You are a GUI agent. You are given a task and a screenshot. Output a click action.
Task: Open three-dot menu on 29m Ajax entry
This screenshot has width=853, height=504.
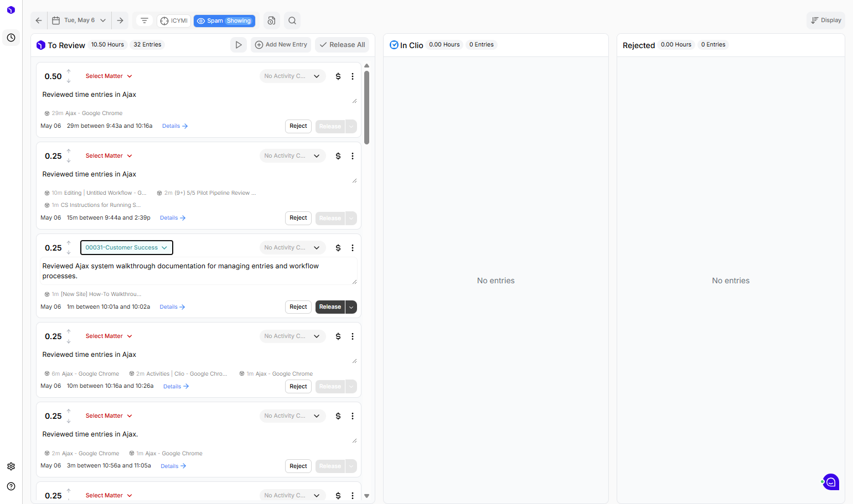click(353, 76)
